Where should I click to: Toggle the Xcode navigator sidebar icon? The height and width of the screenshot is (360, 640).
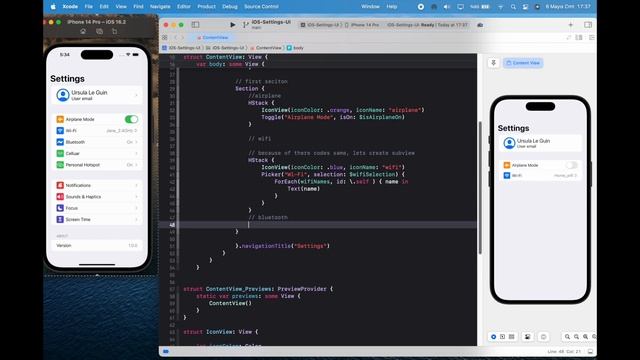pyautogui.click(x=196, y=25)
